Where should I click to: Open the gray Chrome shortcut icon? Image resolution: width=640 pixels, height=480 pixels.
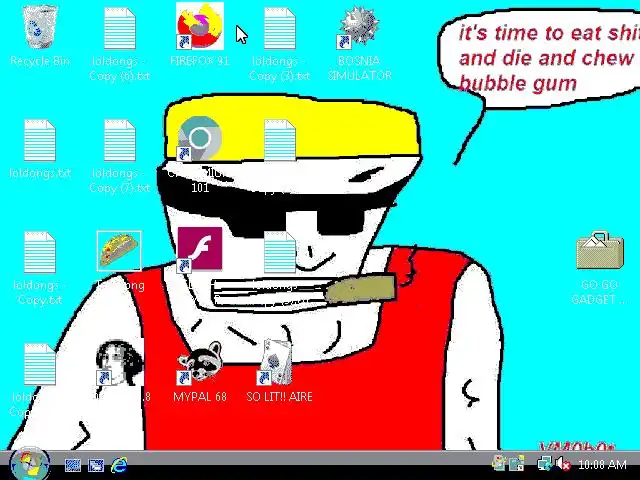pos(200,139)
